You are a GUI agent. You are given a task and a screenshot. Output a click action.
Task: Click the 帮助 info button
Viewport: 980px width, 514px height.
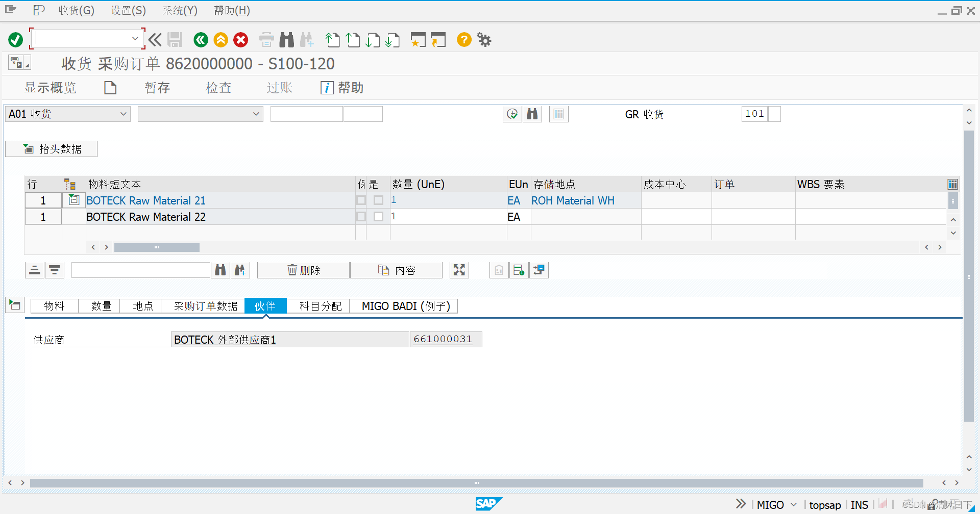click(x=342, y=88)
